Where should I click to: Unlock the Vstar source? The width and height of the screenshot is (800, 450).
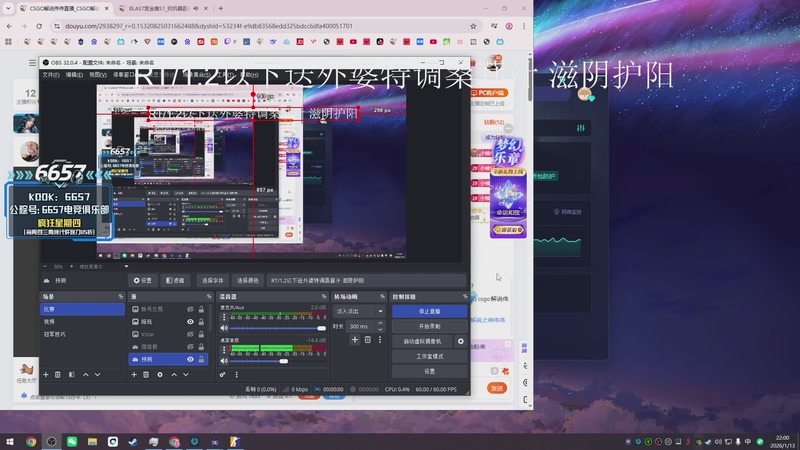click(202, 335)
